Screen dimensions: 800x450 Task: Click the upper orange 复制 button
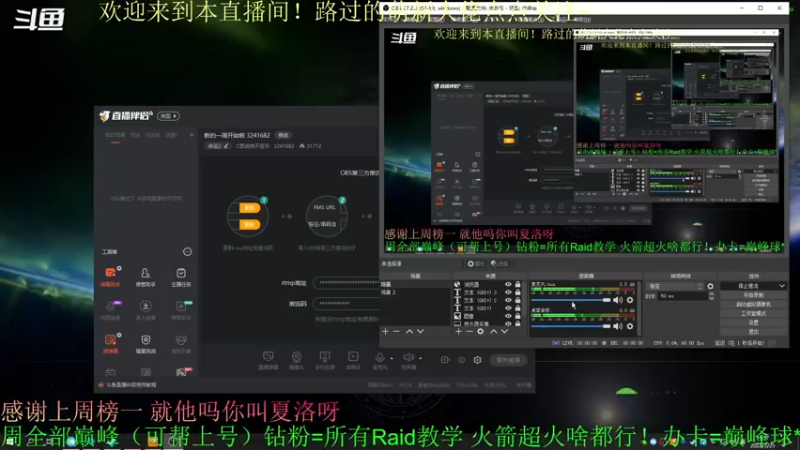[x=249, y=208]
